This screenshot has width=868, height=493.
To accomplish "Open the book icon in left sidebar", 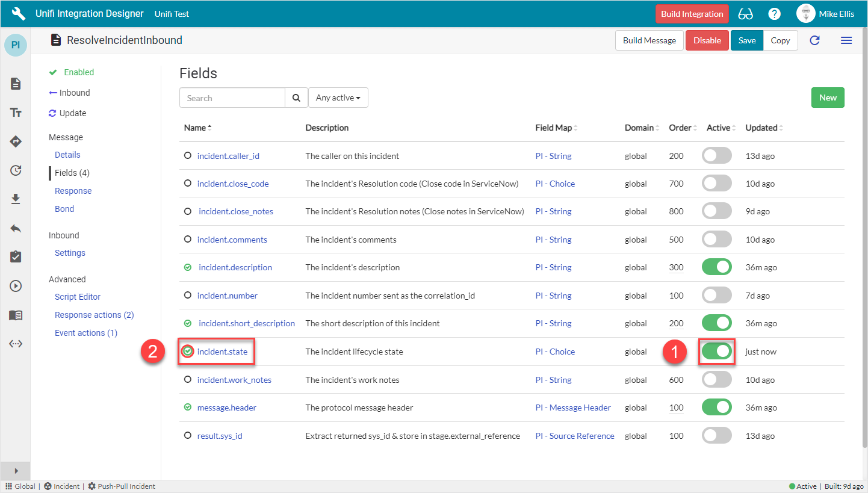I will [x=16, y=315].
